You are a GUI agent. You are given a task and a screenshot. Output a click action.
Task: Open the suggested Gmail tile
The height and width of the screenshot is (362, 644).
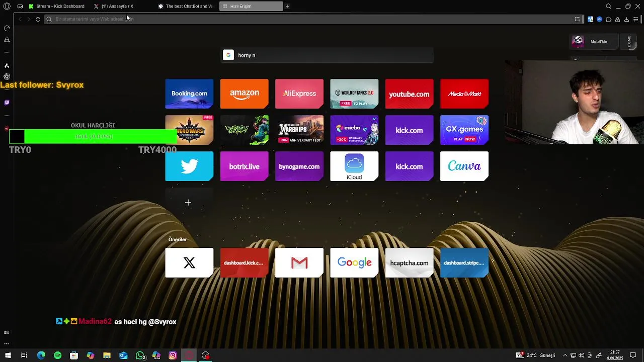[299, 262]
